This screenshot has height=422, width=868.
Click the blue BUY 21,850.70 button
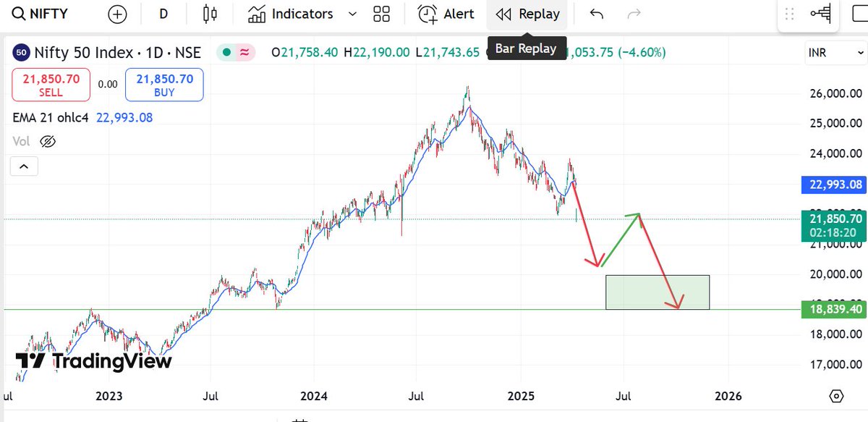tap(164, 85)
